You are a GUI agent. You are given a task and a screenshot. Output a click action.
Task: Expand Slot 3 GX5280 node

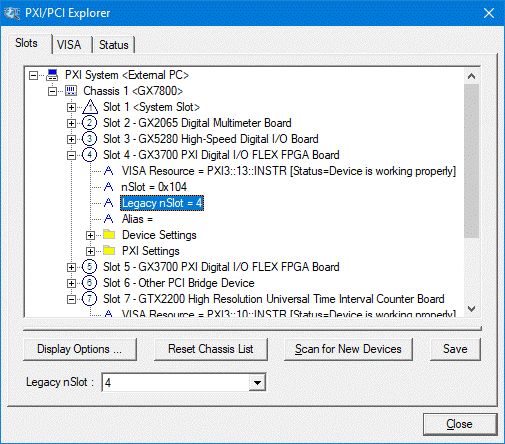(71, 139)
